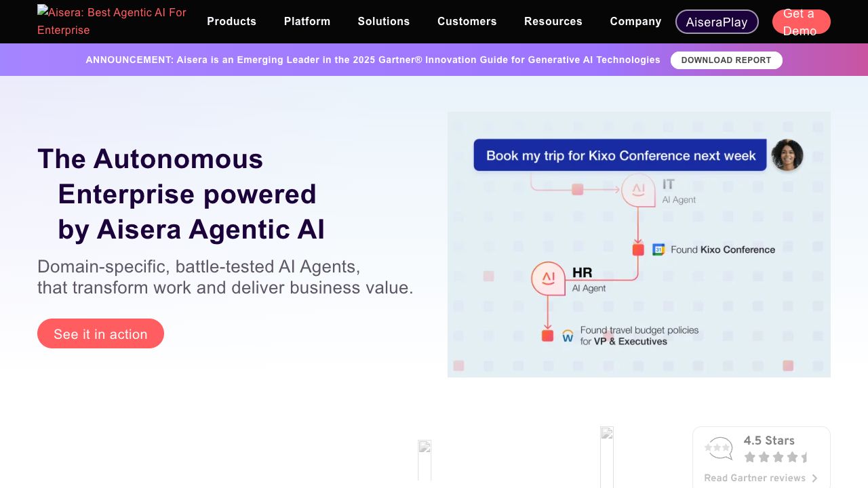Click the Download Report button
Image resolution: width=868 pixels, height=488 pixels.
[726, 60]
